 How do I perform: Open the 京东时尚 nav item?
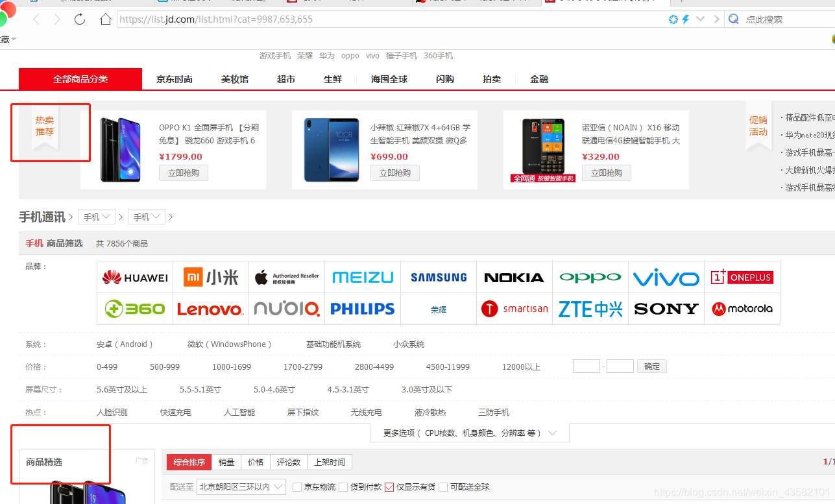175,79
